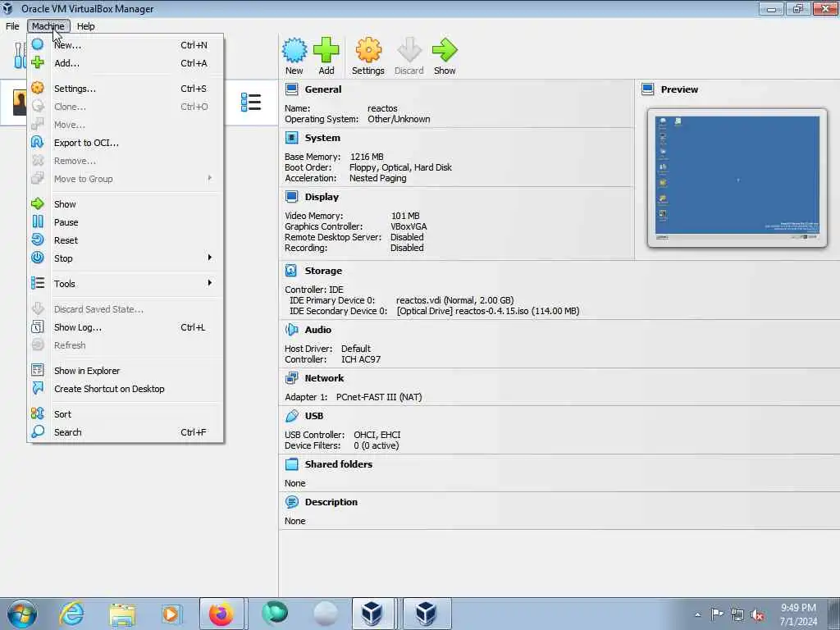Viewport: 840px width, 630px height.
Task: Select Pause in the Machine menu
Action: pos(126,222)
